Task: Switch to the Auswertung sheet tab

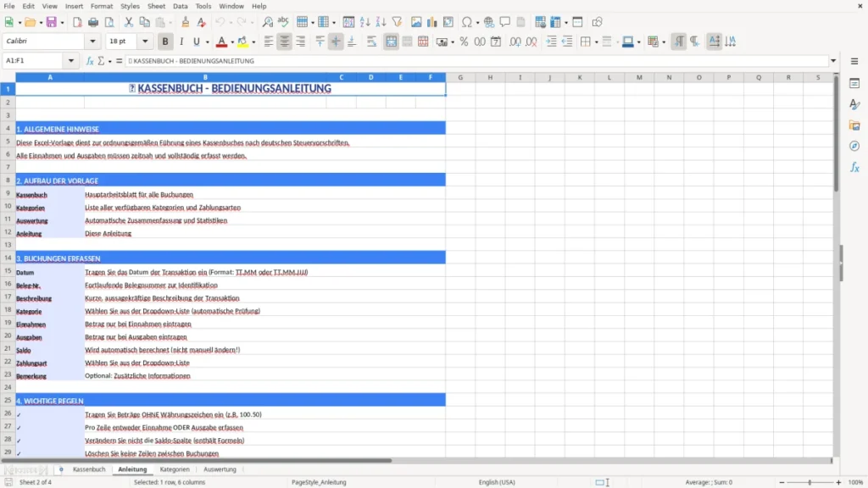Action: [x=220, y=469]
